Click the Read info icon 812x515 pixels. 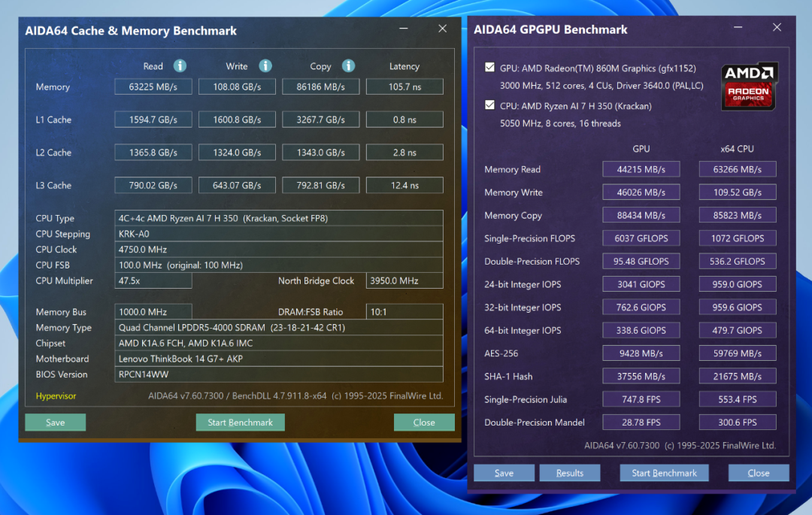pyautogui.click(x=180, y=65)
